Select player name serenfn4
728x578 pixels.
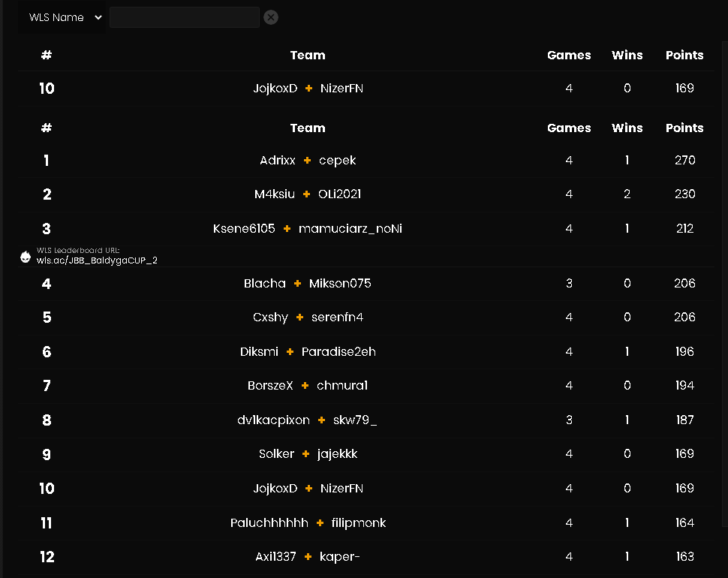click(x=337, y=317)
